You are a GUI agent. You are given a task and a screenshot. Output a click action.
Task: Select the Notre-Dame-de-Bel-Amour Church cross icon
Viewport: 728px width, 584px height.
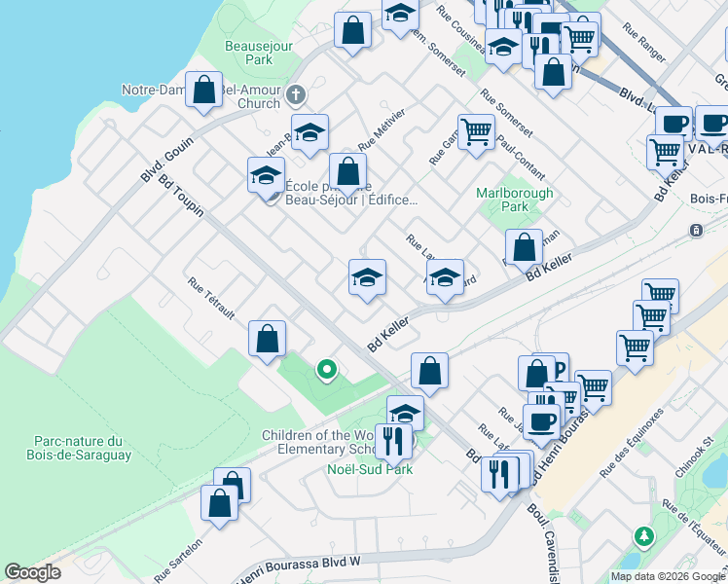(x=295, y=95)
